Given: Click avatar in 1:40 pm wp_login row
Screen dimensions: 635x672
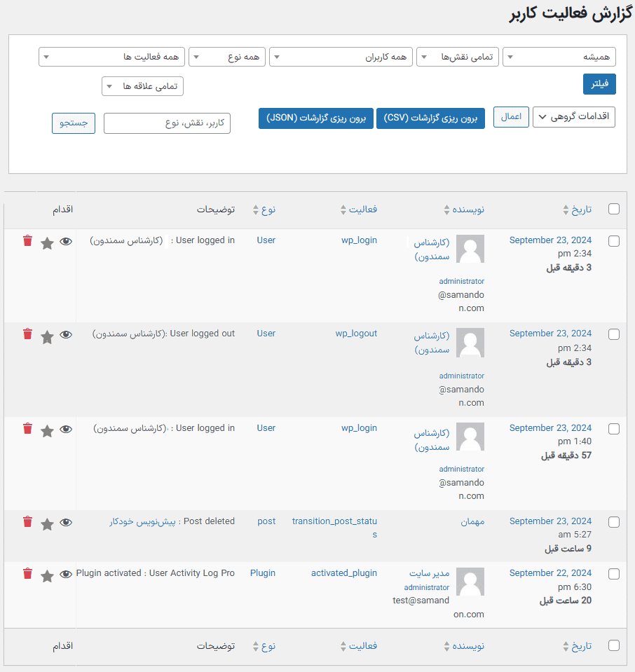Looking at the screenshot, I should (x=470, y=437).
